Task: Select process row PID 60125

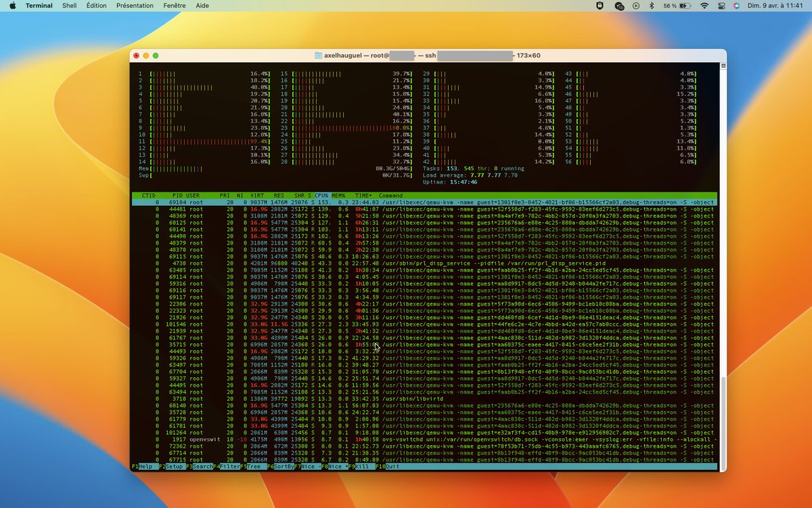Action: [x=424, y=222]
